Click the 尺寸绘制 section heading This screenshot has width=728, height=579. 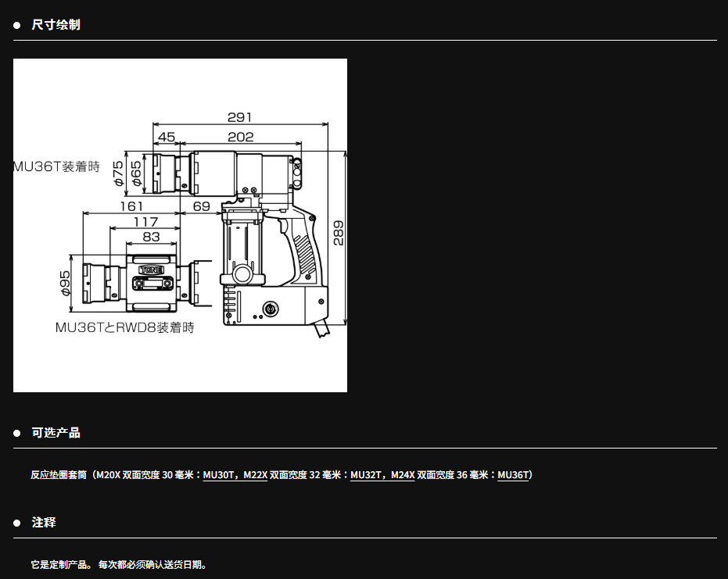click(56, 25)
